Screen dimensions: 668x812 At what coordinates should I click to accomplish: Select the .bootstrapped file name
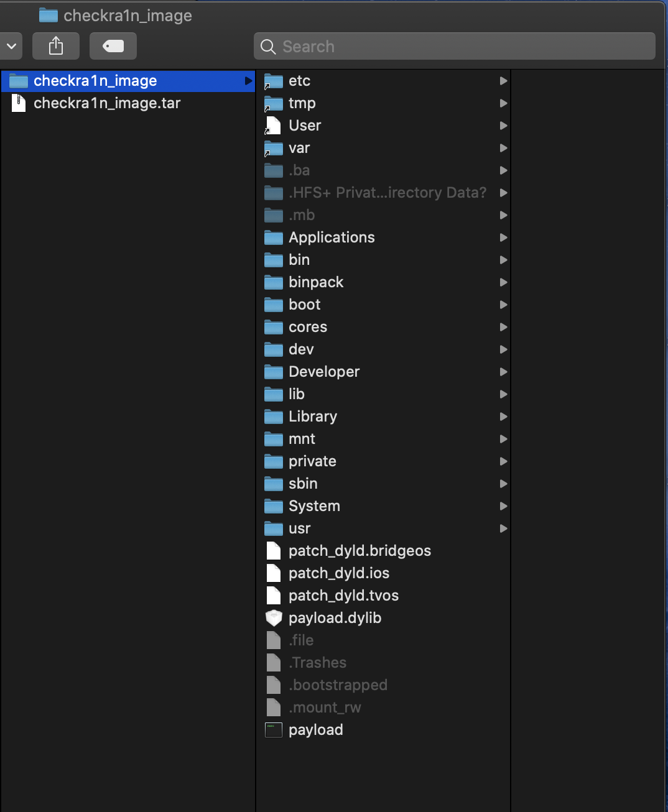coord(338,685)
